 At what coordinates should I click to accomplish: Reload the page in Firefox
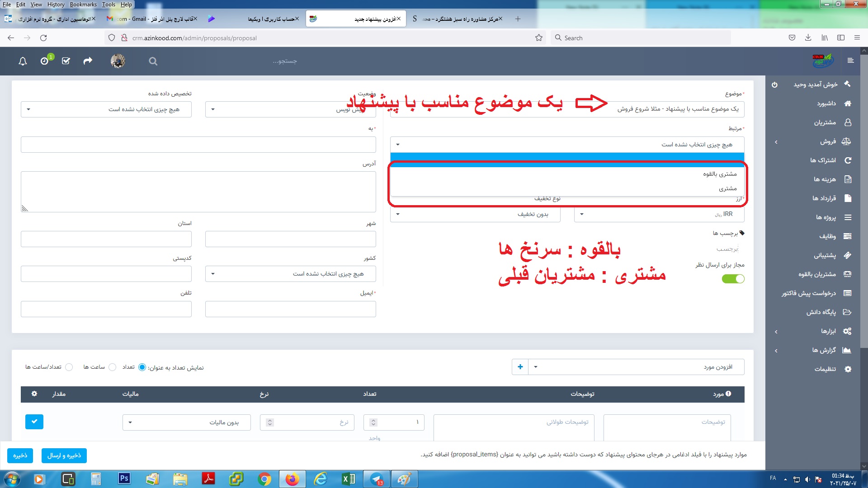43,38
